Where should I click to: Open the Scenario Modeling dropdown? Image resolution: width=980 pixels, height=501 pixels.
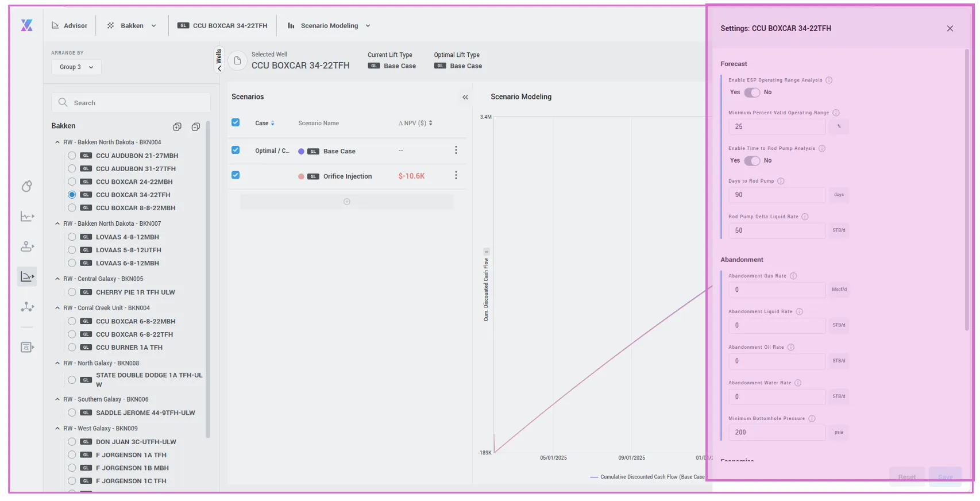pos(329,26)
